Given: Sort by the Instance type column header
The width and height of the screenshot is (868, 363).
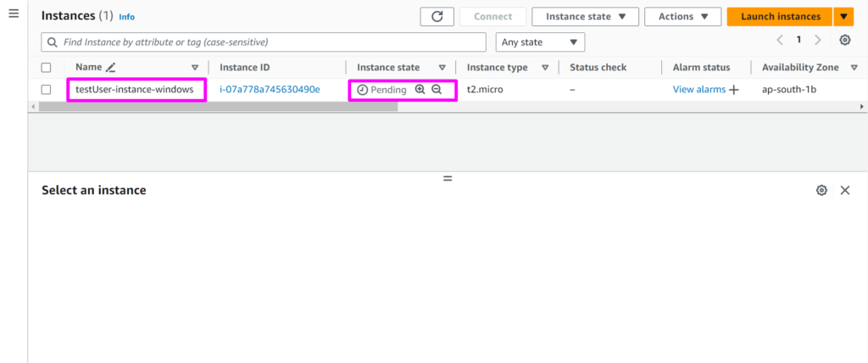Looking at the screenshot, I should tap(497, 68).
